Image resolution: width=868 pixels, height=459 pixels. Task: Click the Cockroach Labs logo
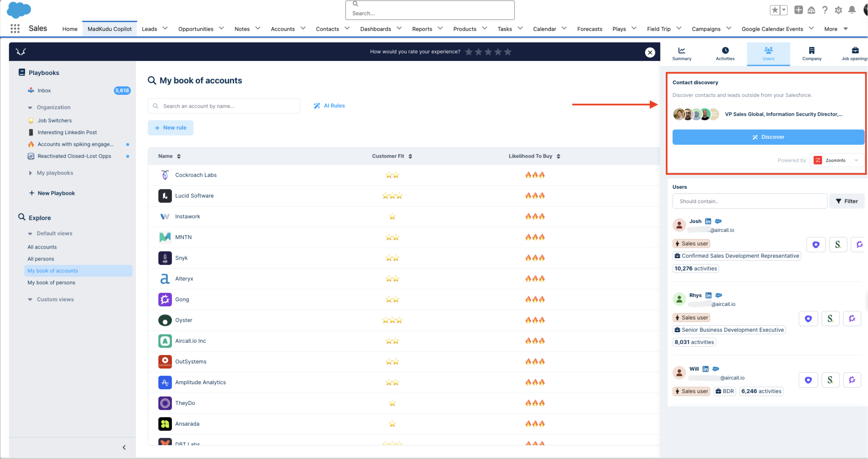click(165, 175)
